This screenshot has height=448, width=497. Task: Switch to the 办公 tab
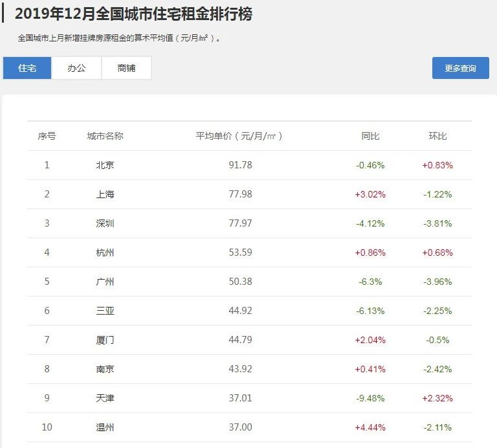tap(76, 68)
